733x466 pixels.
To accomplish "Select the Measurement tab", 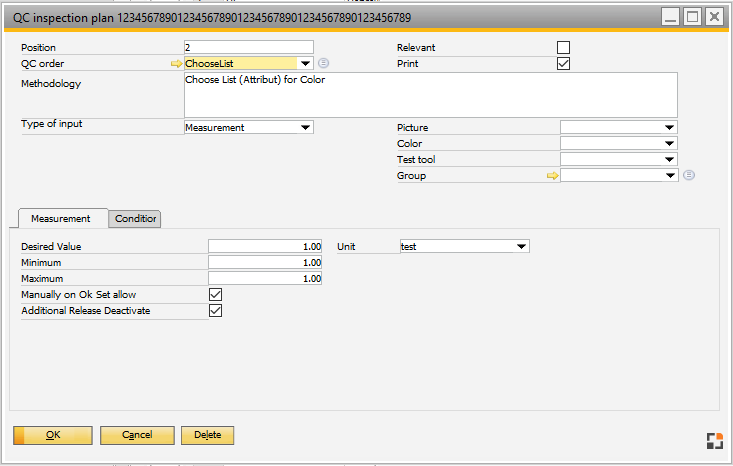I will 61,219.
